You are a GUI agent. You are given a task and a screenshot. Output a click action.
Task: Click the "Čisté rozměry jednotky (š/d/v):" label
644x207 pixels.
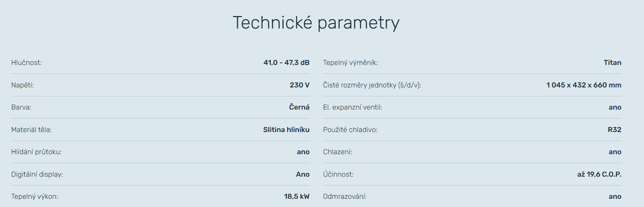[x=372, y=85]
